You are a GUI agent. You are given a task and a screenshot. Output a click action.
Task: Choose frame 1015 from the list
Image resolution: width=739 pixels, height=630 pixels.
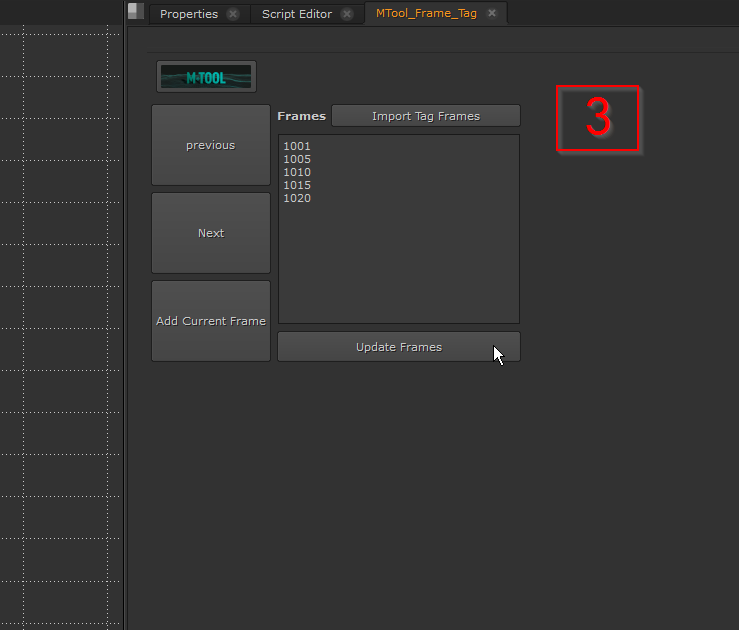pyautogui.click(x=297, y=186)
